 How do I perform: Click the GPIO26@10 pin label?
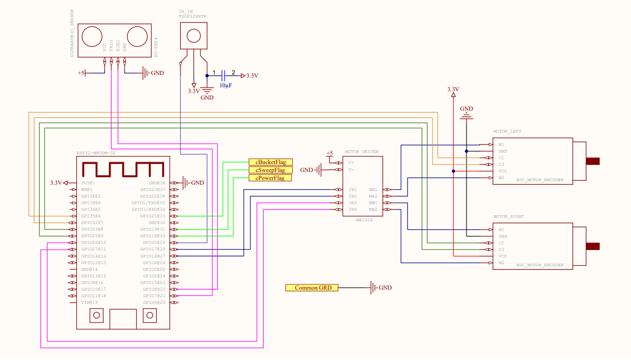click(x=93, y=243)
